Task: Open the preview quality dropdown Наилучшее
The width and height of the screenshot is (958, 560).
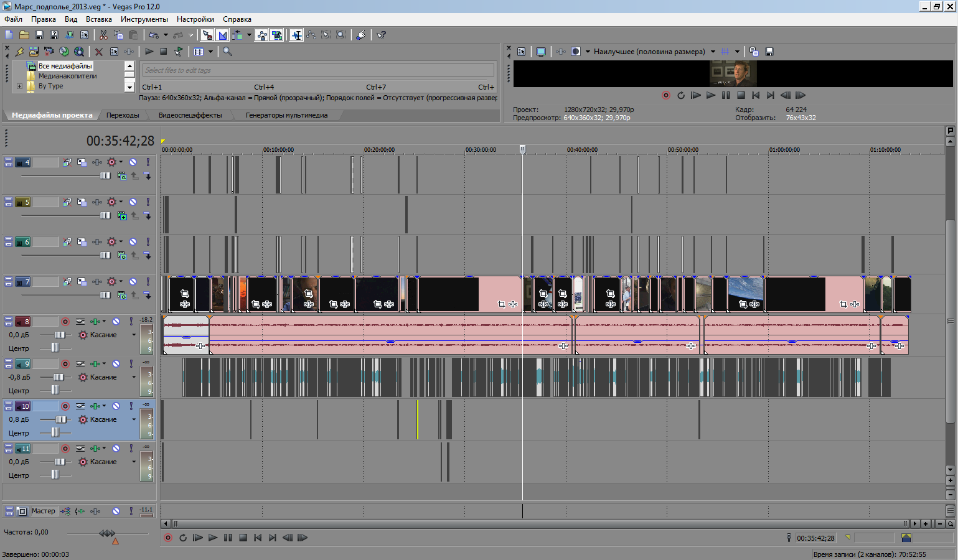Action: pyautogui.click(x=713, y=52)
